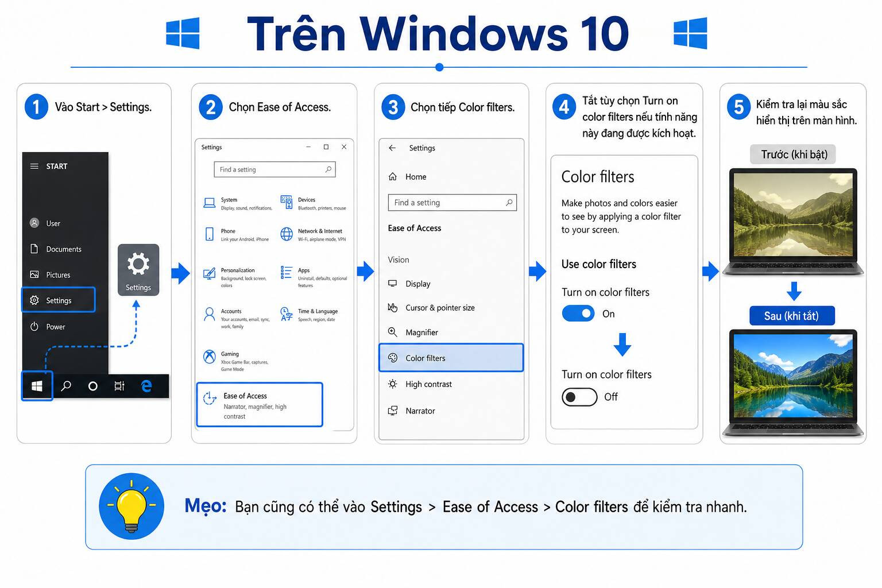Viewport: 882px width, 588px height.
Task: Open the Accounts settings category
Action: pyautogui.click(x=237, y=319)
